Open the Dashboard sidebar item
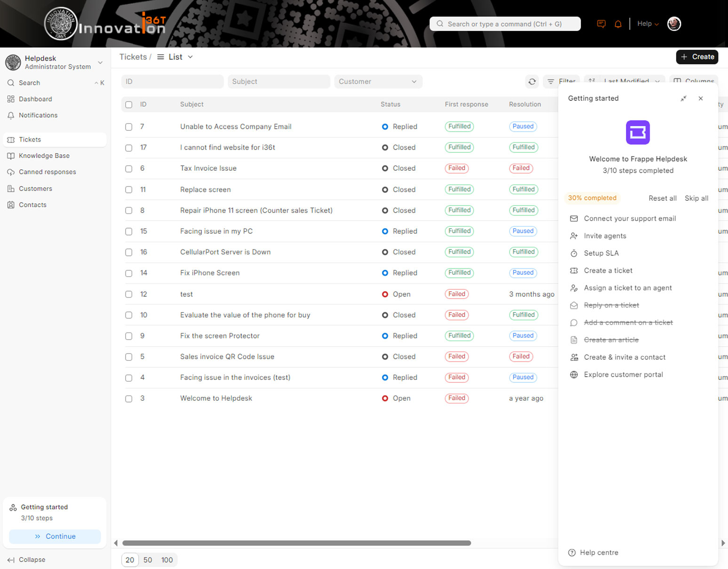 pyautogui.click(x=35, y=99)
